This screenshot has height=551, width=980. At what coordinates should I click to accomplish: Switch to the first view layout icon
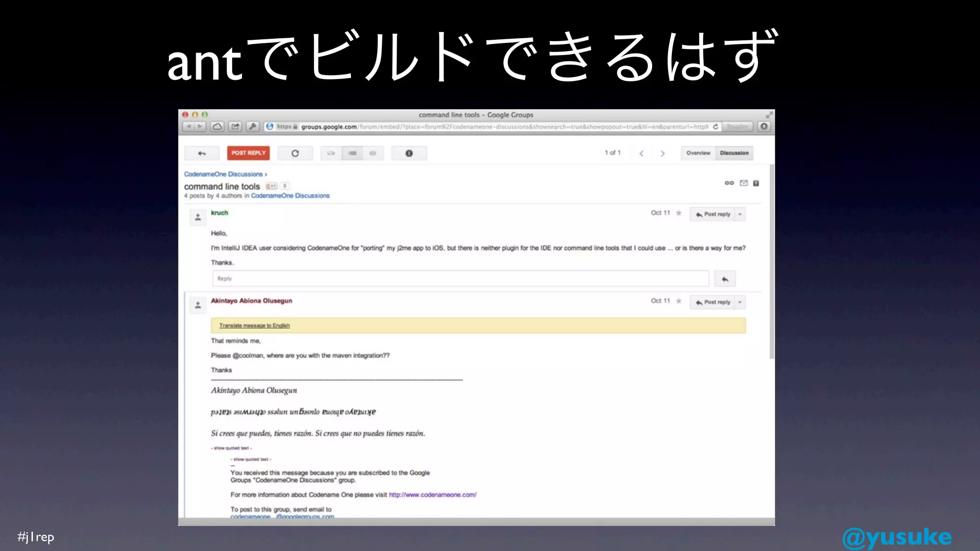pyautogui.click(x=331, y=153)
